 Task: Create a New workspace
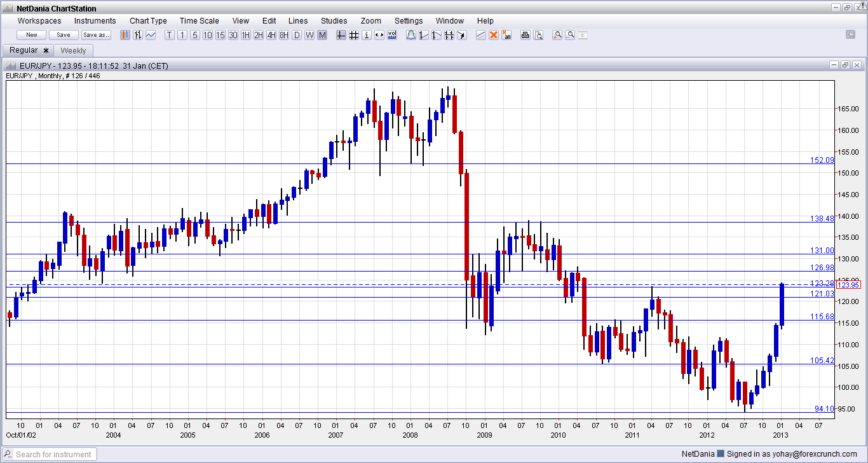click(31, 34)
